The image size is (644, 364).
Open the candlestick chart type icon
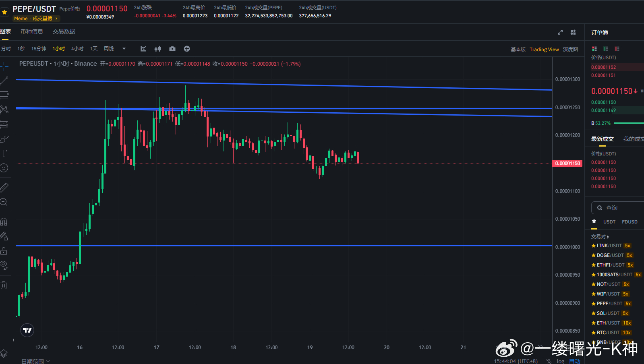coord(158,49)
